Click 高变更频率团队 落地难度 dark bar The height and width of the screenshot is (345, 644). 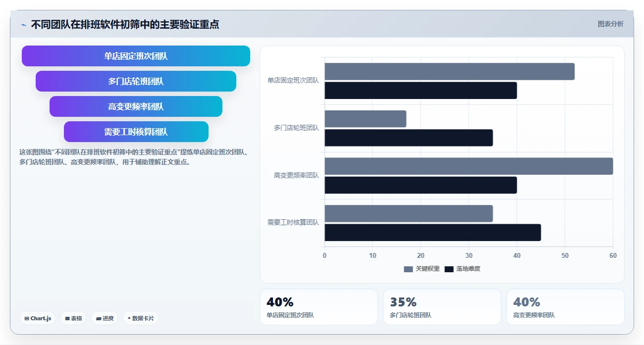pyautogui.click(x=421, y=185)
